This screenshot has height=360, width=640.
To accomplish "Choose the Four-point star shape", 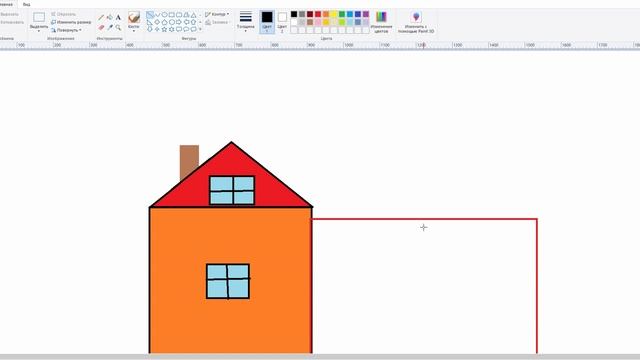I will coord(157,29).
